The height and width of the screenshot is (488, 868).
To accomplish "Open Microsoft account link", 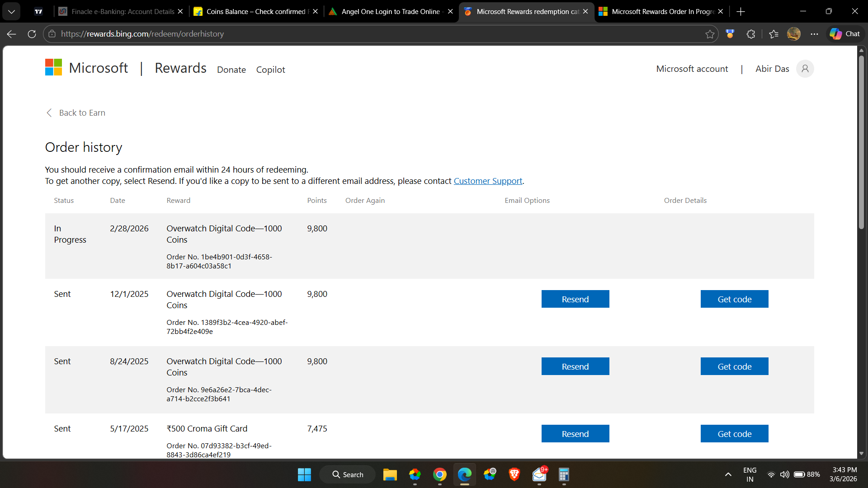I will tap(692, 69).
